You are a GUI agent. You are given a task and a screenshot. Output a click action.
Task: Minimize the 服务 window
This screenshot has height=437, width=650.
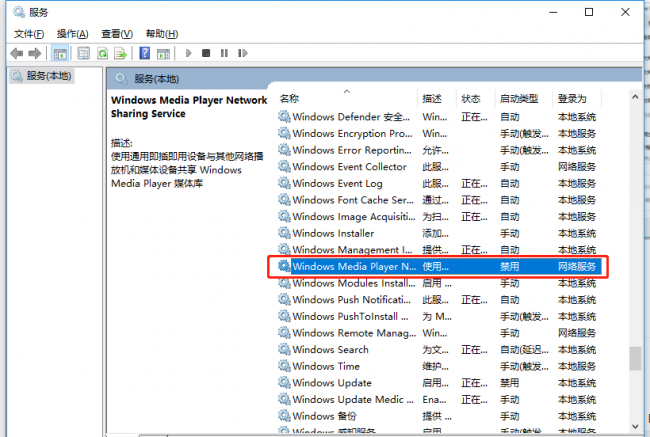[x=553, y=12]
